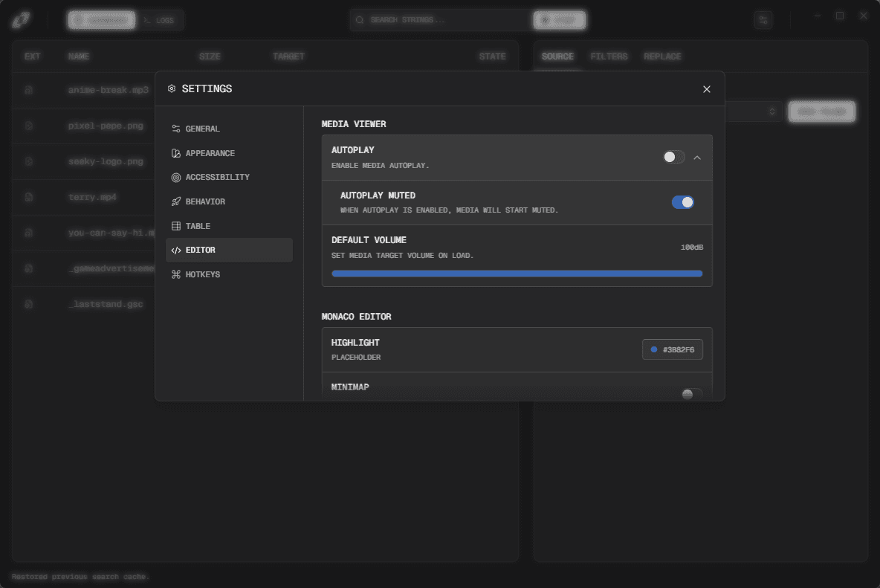The image size is (880, 588).
Task: Enable the Autoplay toggle switch
Action: pos(673,157)
